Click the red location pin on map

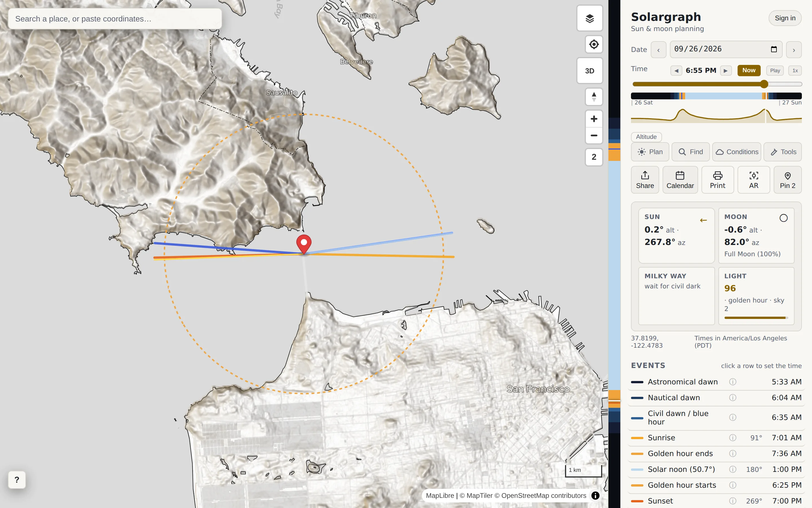tap(304, 244)
